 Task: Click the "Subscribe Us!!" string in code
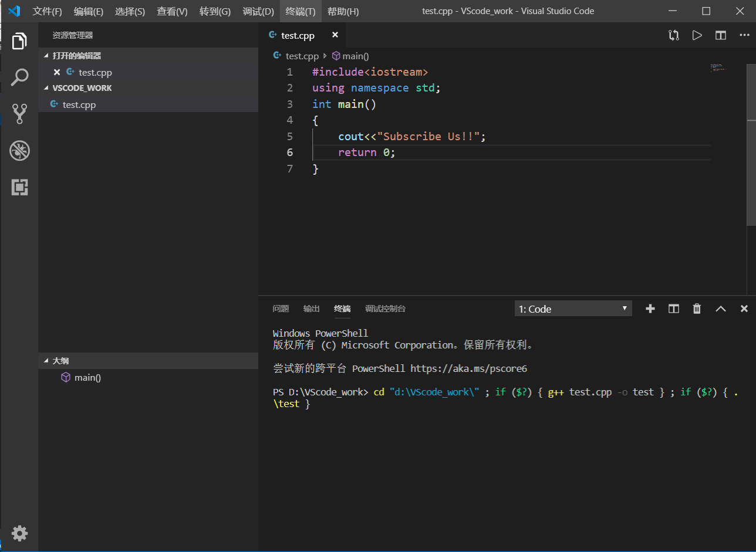[429, 136]
